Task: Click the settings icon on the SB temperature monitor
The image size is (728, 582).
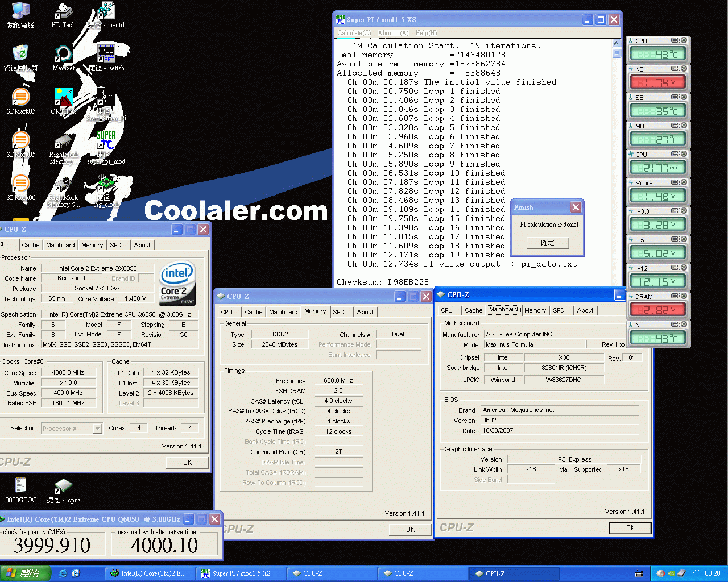Action: coord(675,97)
